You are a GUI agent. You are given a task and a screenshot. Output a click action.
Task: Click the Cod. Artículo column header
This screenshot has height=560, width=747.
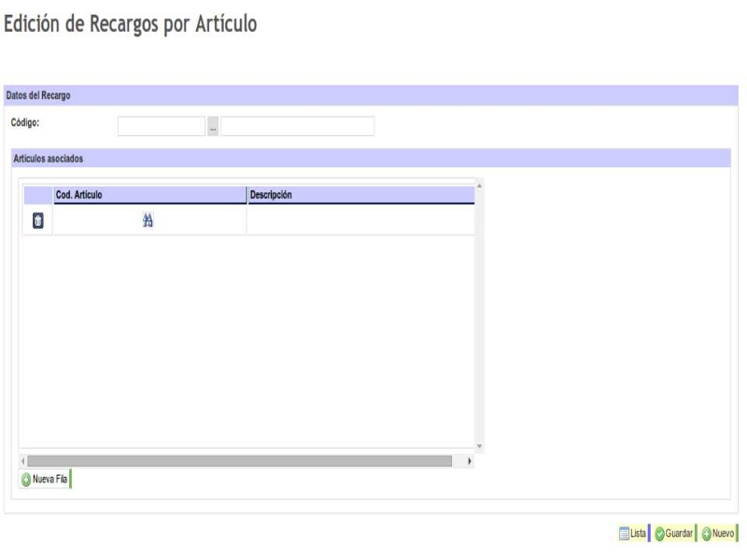(x=149, y=195)
